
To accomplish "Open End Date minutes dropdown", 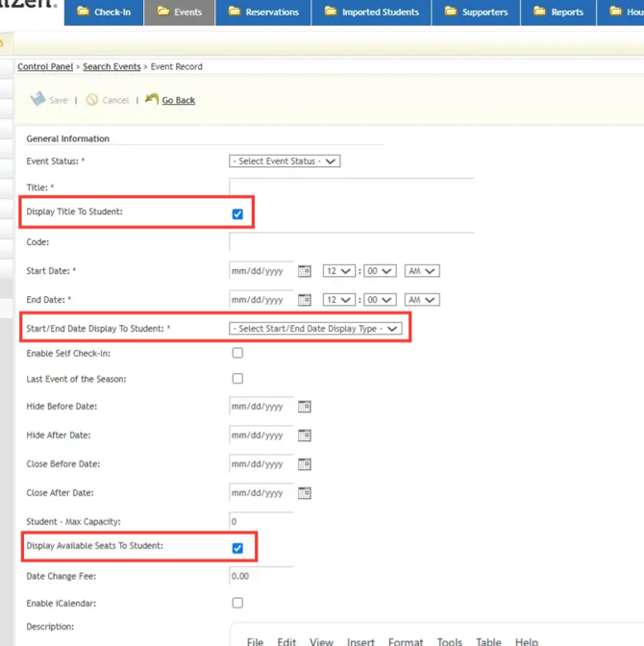I will pyautogui.click(x=380, y=300).
